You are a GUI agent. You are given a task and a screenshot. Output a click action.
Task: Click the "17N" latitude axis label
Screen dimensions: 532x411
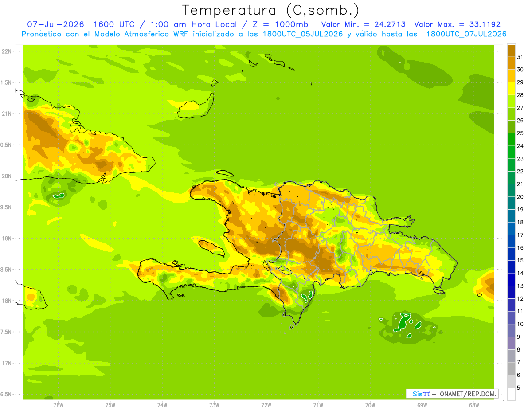[x=6, y=363]
